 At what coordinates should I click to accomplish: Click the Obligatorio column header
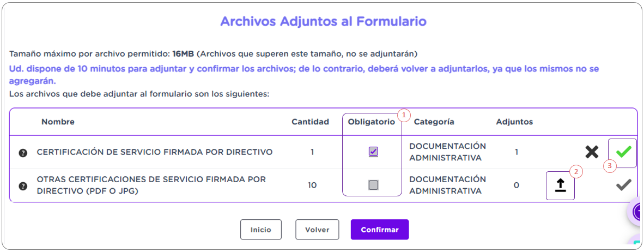point(371,122)
